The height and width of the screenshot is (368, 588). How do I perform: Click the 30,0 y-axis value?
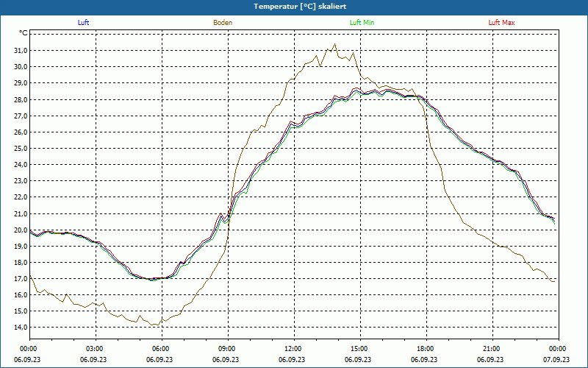(21, 67)
